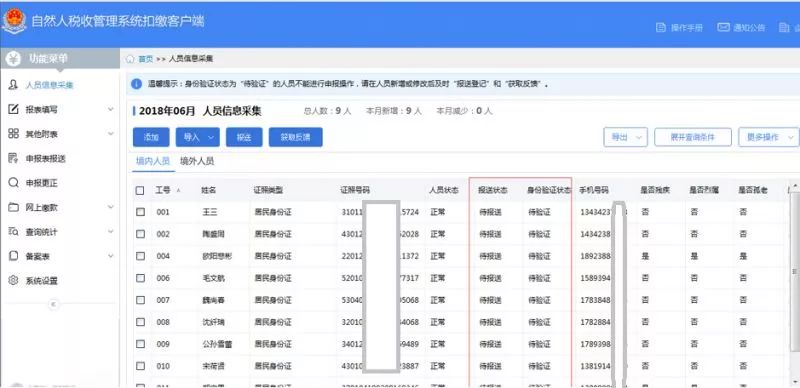Image resolution: width=800 pixels, height=388 pixels.
Task: Click the 功能菜单 header icon
Action: point(13,59)
